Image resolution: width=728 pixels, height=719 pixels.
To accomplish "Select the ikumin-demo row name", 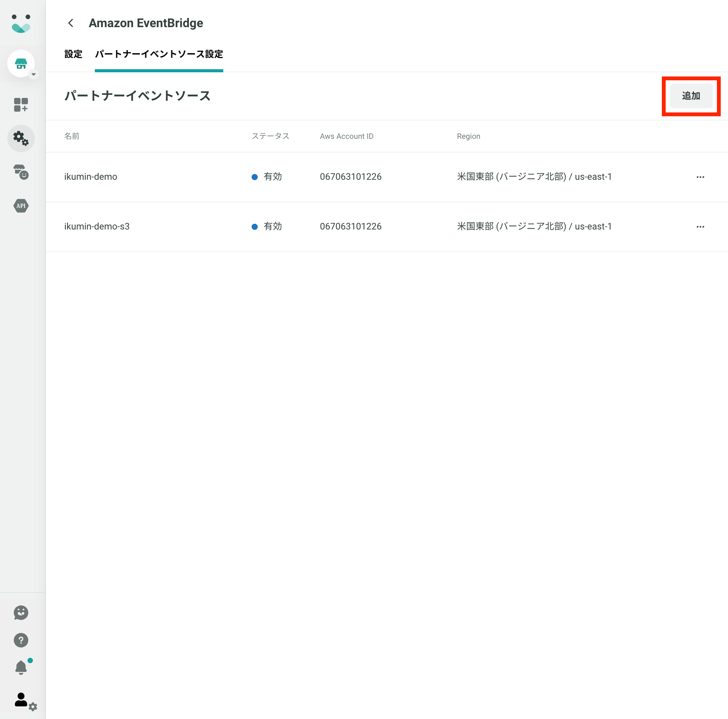I will (91, 177).
